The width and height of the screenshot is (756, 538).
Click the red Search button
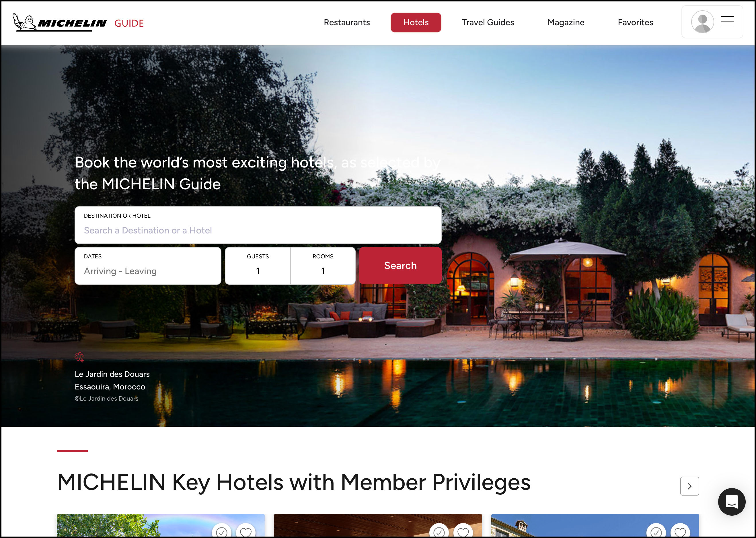400,265
